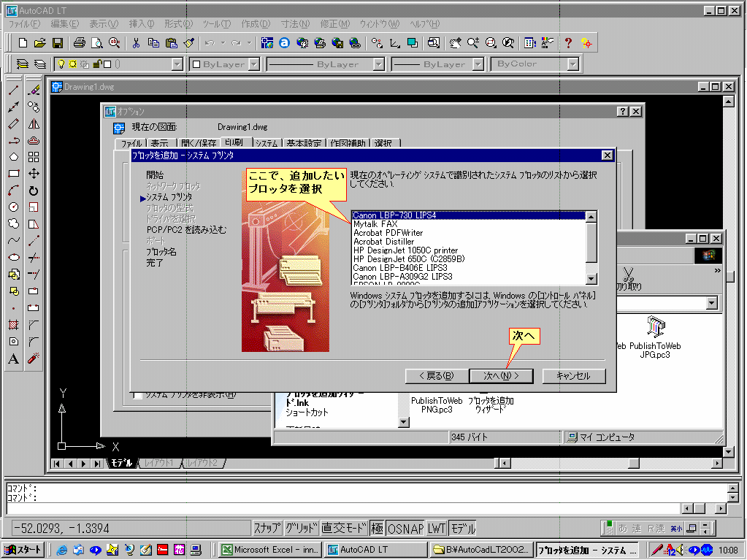Expand the >> toolbar chevron in Explorer window
The image size is (747, 560).
coord(718,270)
